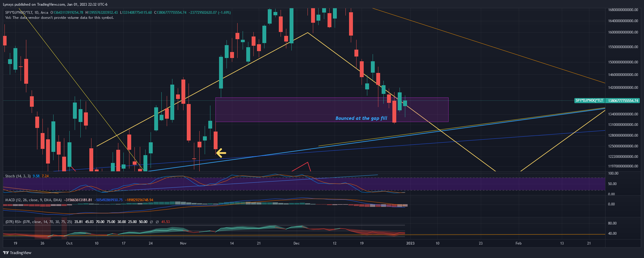
Task: Click the low value L13314087754115.60
Action: point(136,13)
